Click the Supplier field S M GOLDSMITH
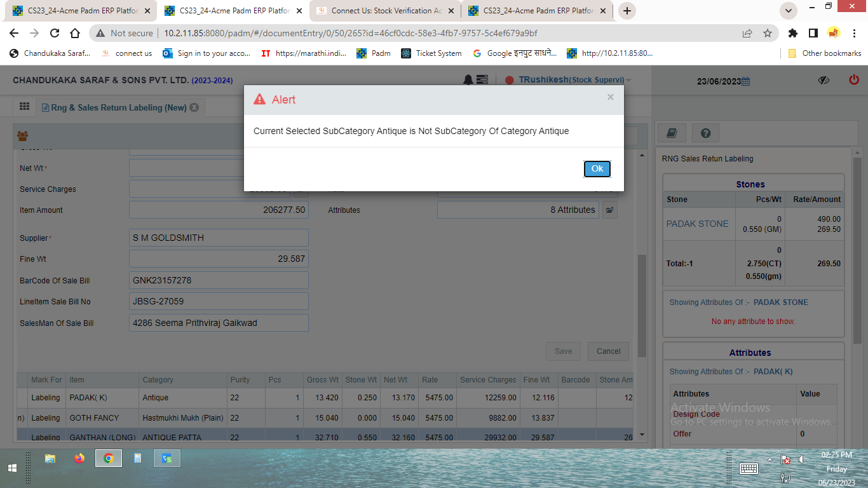The height and width of the screenshot is (488, 868). [x=219, y=238]
